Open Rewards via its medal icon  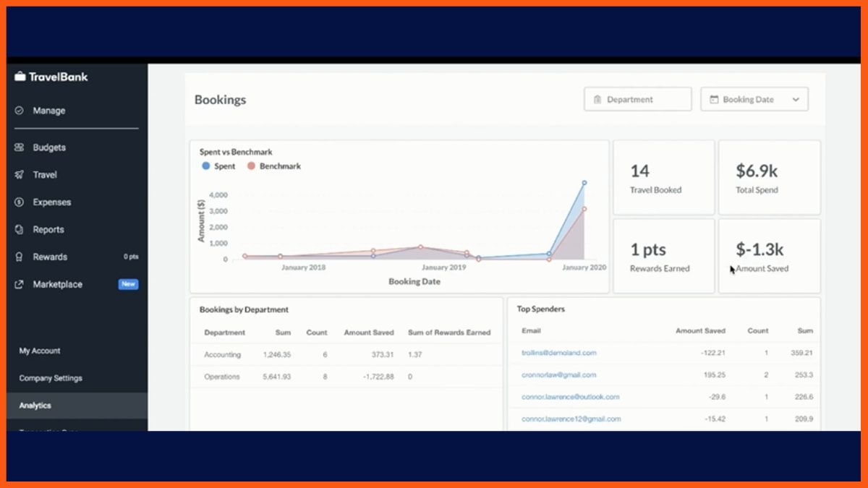tap(19, 257)
